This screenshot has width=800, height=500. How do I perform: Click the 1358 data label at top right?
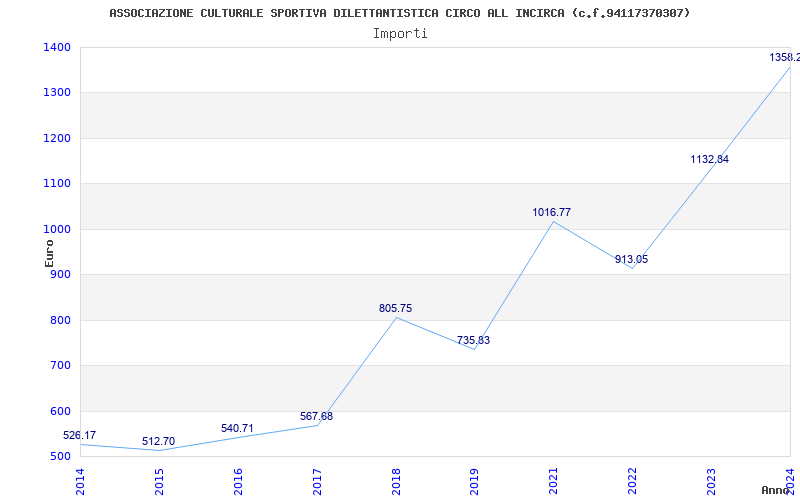[x=784, y=57]
